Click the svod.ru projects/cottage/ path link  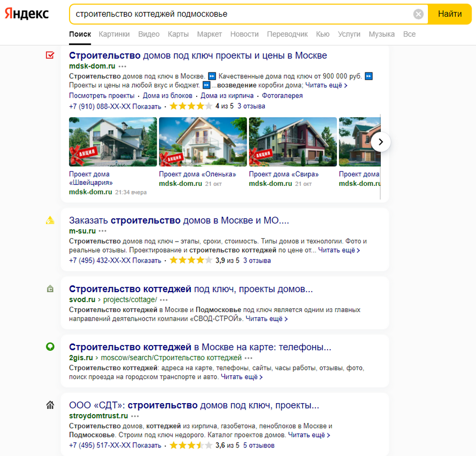click(130, 300)
